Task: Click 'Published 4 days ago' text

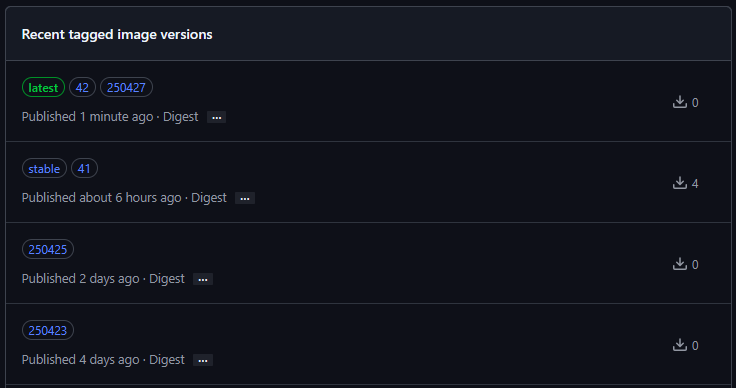Action: 80,360
